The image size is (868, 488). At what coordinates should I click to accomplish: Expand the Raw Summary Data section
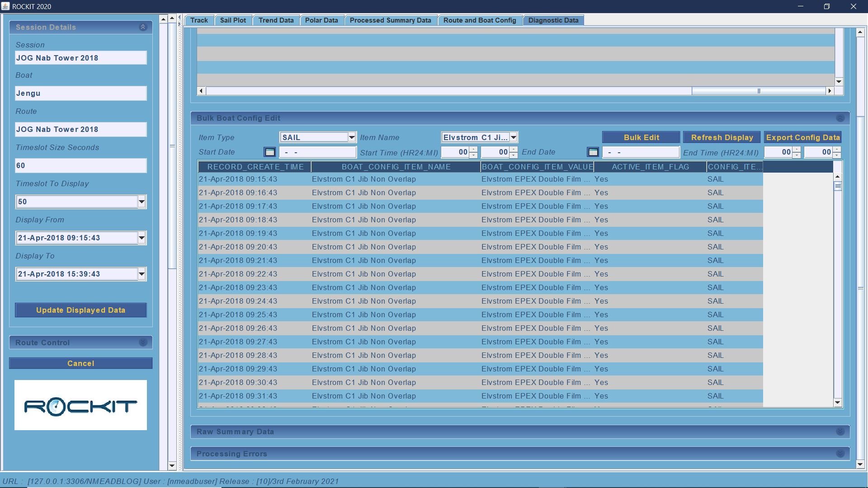(x=840, y=432)
